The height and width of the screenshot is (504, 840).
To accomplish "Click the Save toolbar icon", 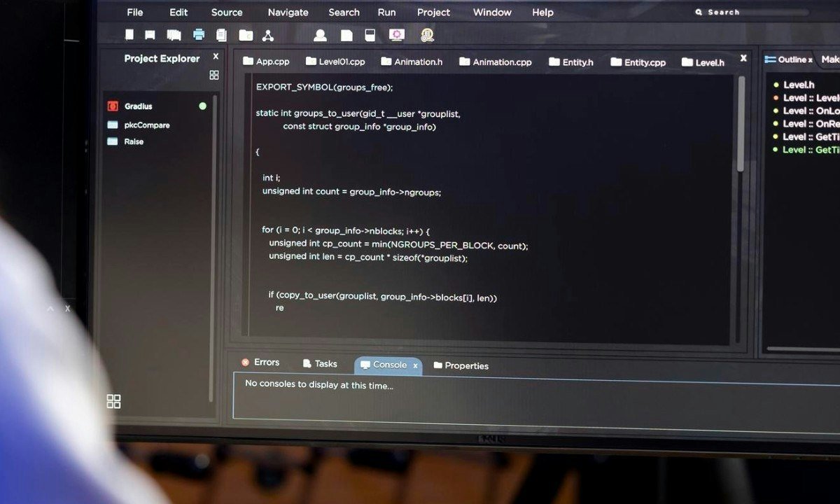I will point(149,34).
